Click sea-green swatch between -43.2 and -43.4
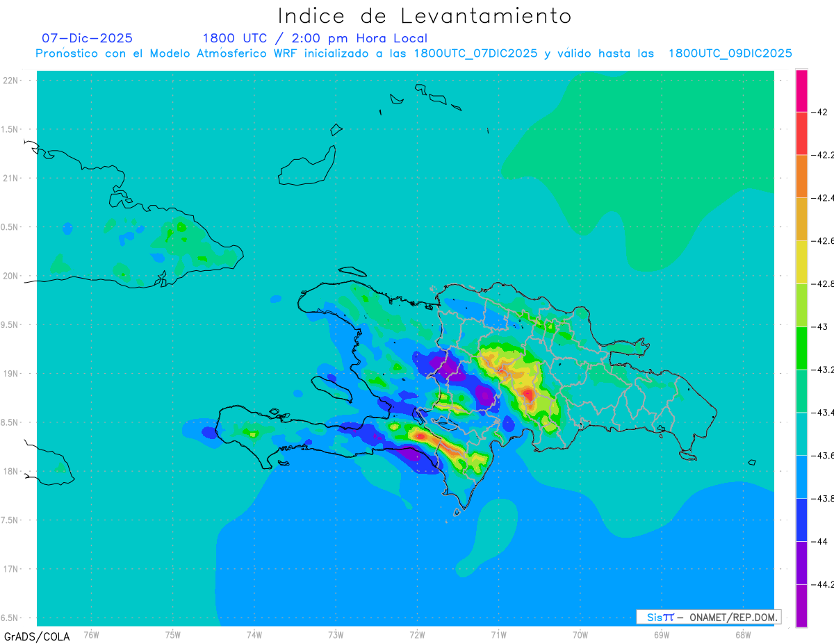The image size is (834, 644). click(x=801, y=391)
